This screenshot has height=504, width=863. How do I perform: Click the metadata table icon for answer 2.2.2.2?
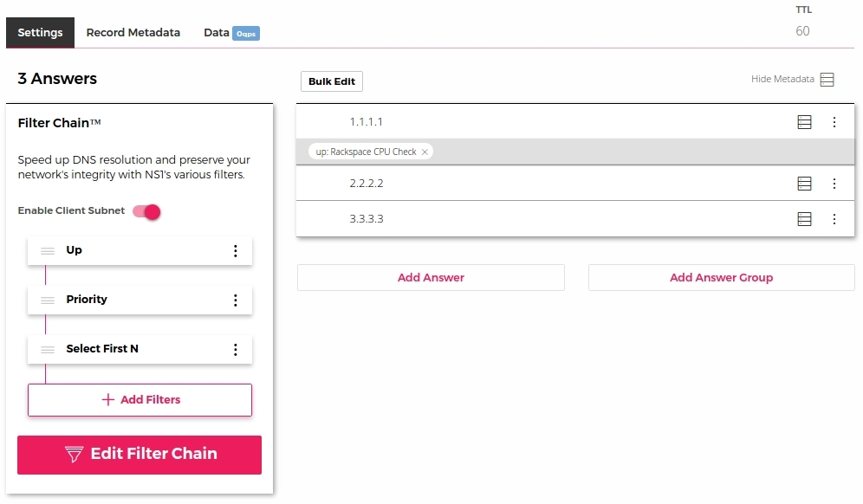click(x=804, y=183)
